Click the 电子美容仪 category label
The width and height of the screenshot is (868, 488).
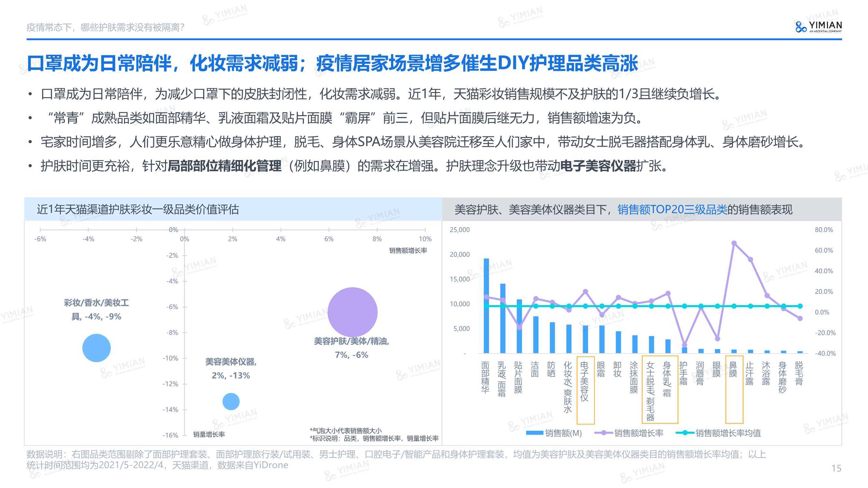(x=585, y=381)
